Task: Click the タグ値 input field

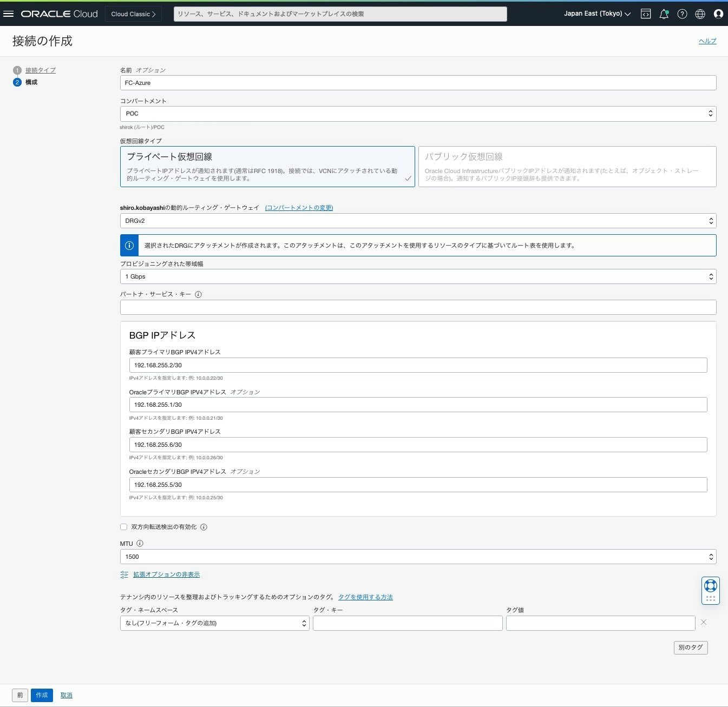Action: point(601,623)
